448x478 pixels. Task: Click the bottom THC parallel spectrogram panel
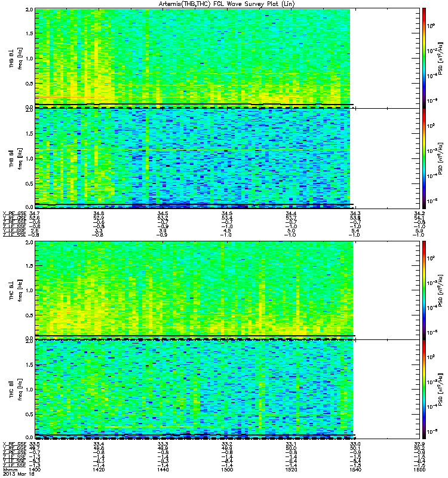pos(228,390)
